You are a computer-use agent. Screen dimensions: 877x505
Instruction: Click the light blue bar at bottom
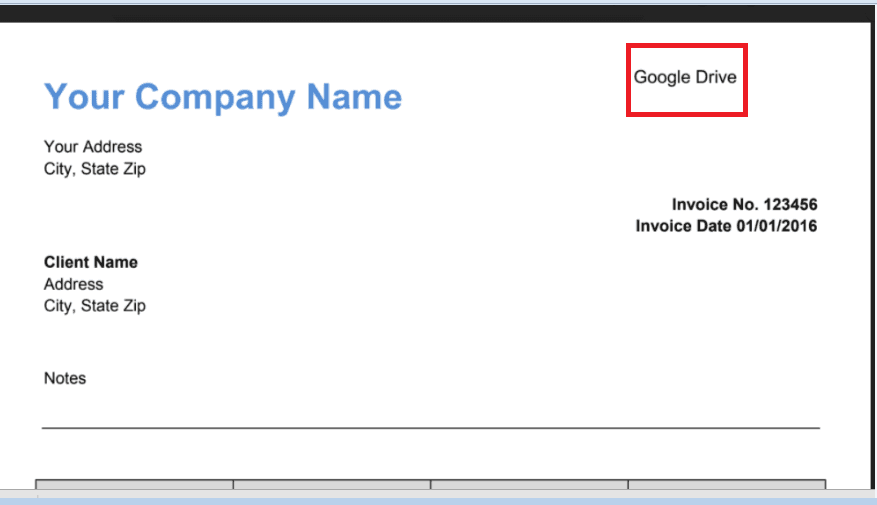[x=438, y=499]
